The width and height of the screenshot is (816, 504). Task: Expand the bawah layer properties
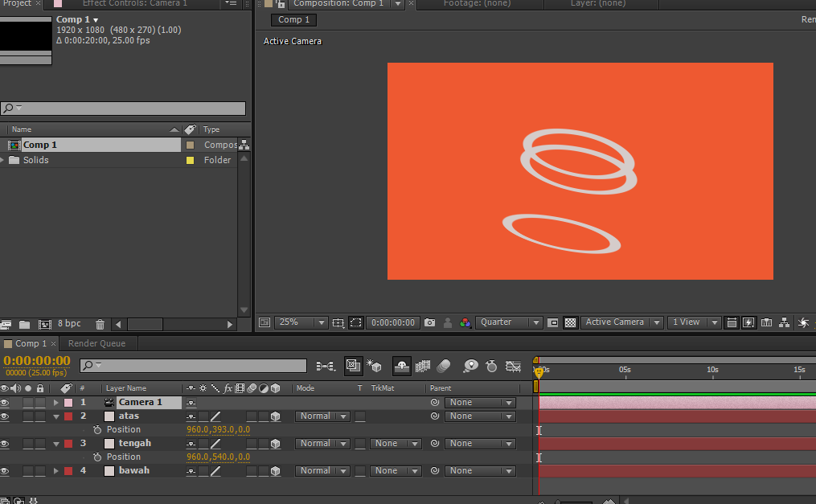56,471
